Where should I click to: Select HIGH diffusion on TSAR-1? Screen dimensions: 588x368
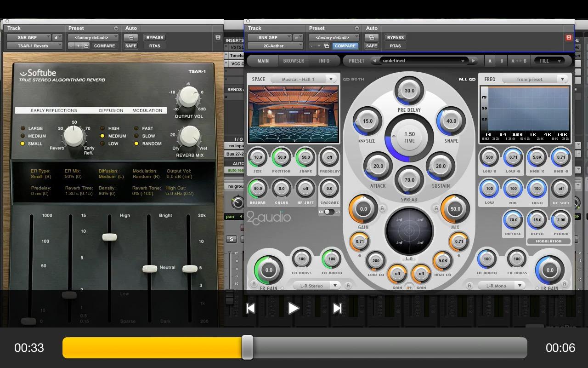pyautogui.click(x=102, y=128)
